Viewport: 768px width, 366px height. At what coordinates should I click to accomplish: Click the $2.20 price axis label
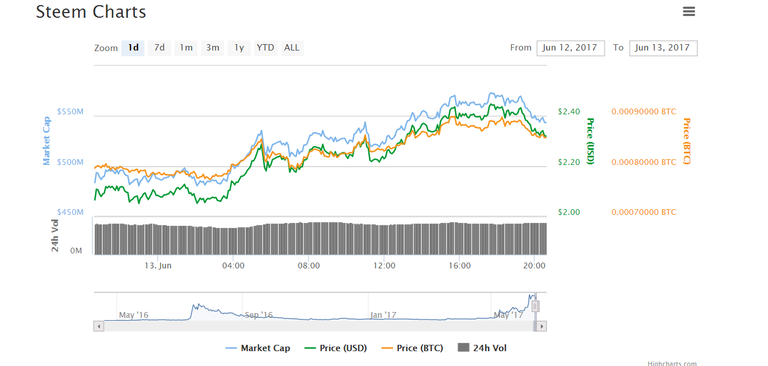click(x=569, y=162)
